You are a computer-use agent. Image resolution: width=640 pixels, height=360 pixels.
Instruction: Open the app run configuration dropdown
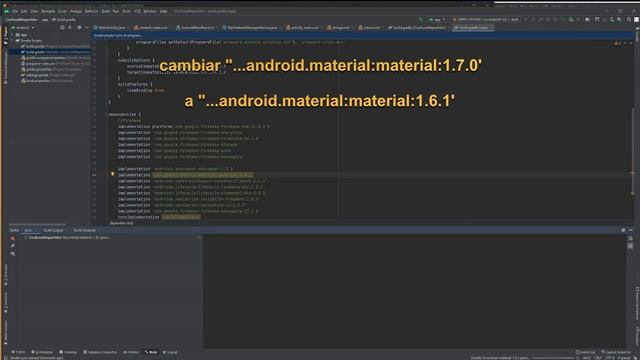pos(437,20)
